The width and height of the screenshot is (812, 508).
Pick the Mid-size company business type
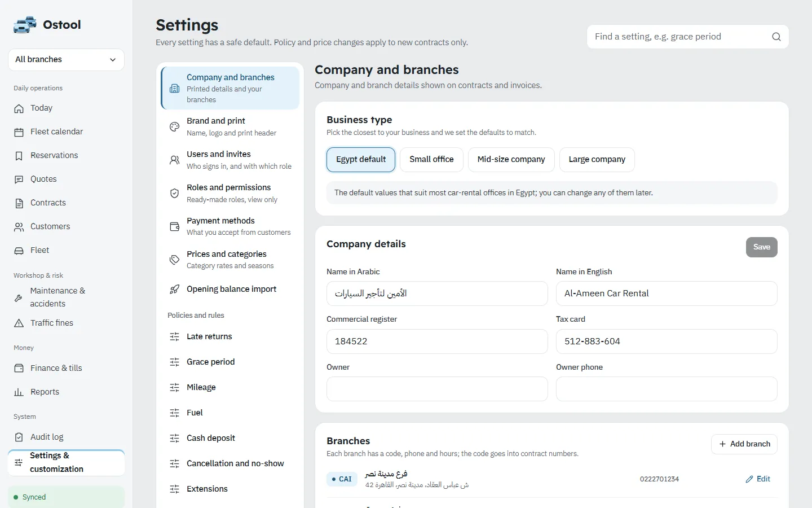click(x=511, y=160)
